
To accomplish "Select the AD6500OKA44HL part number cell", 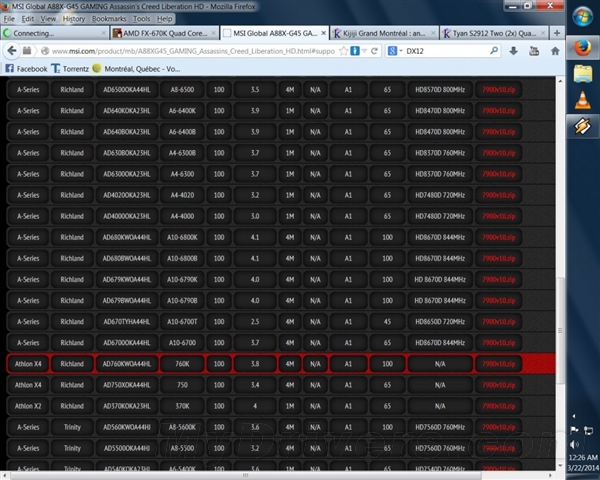I will [126, 90].
